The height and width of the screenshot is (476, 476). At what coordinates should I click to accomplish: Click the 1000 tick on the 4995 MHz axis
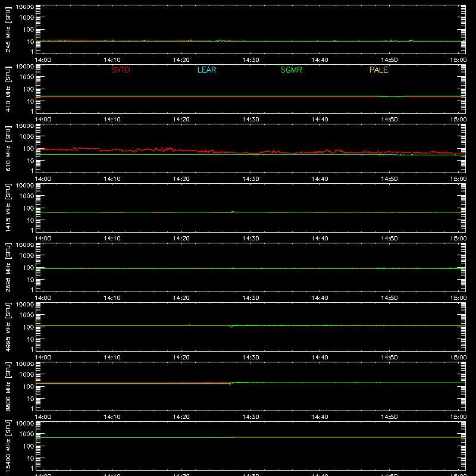[x=27, y=315]
